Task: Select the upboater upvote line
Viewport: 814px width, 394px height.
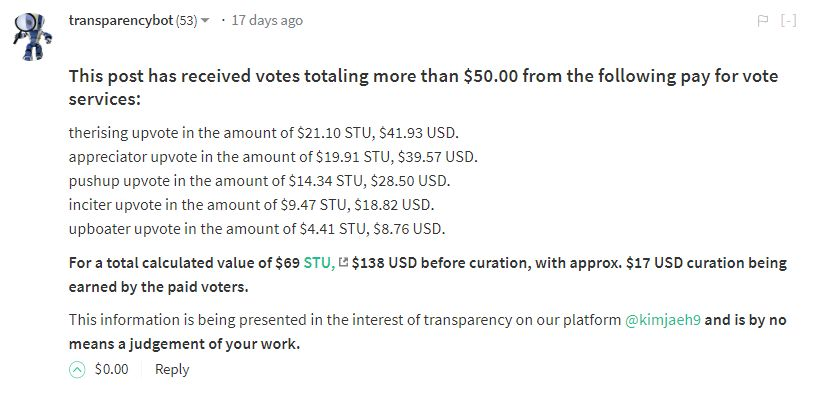Action: point(257,229)
